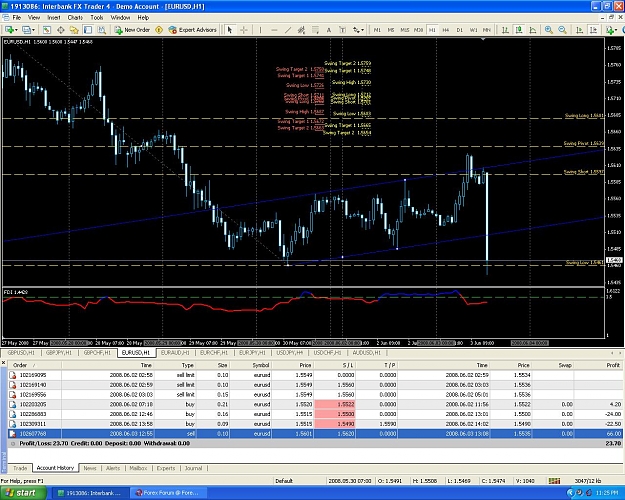Click connection status bars in status bar
The width and height of the screenshot is (625, 500).
coord(554,481)
